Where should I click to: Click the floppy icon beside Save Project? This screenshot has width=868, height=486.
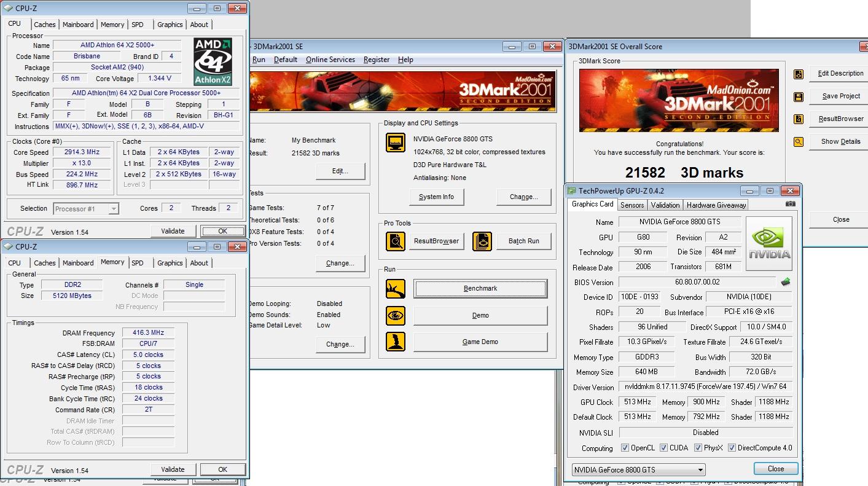point(799,96)
